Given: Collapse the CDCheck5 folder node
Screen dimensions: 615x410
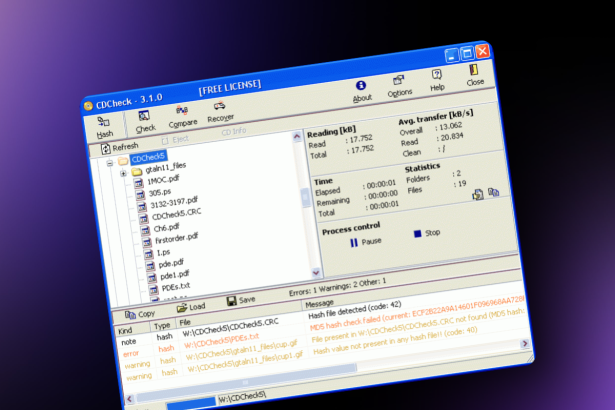Looking at the screenshot, I should pos(110,163).
